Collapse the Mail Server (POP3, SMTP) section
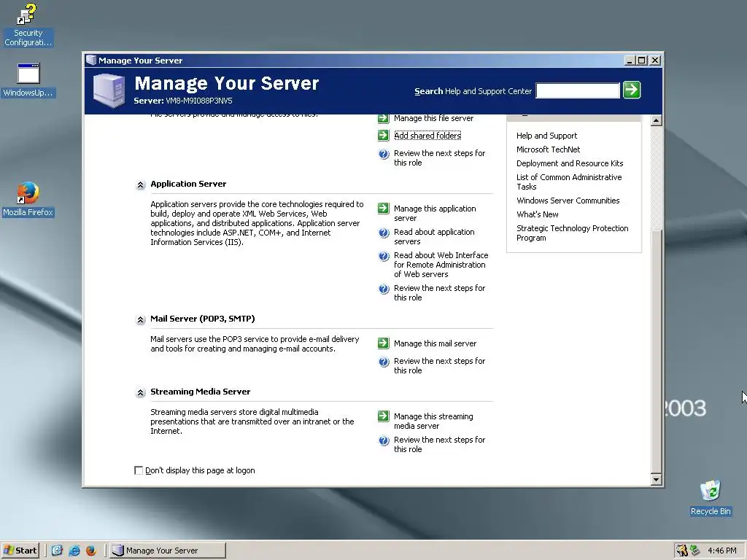 [x=140, y=319]
